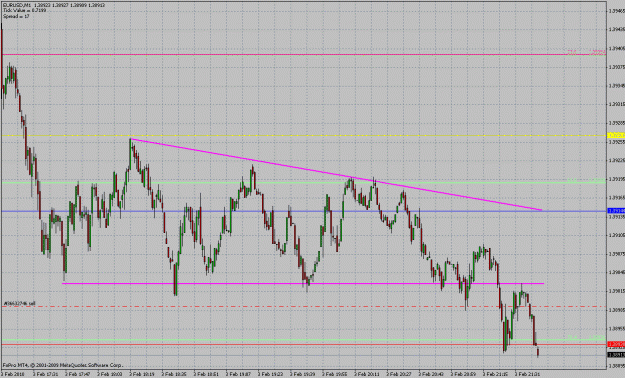Click the '3 Feb 2010' date label

pos(12,374)
